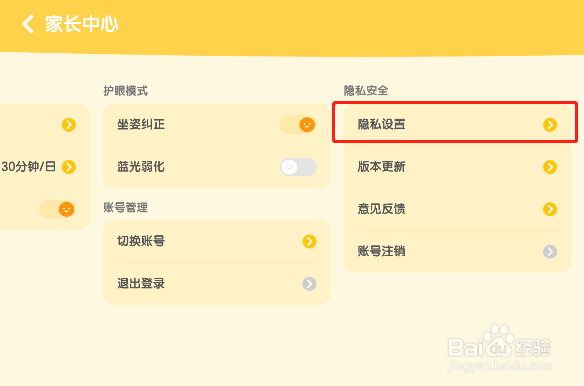Click the 意见反馈 arrow icon
The width and height of the screenshot is (584, 386).
tap(550, 209)
